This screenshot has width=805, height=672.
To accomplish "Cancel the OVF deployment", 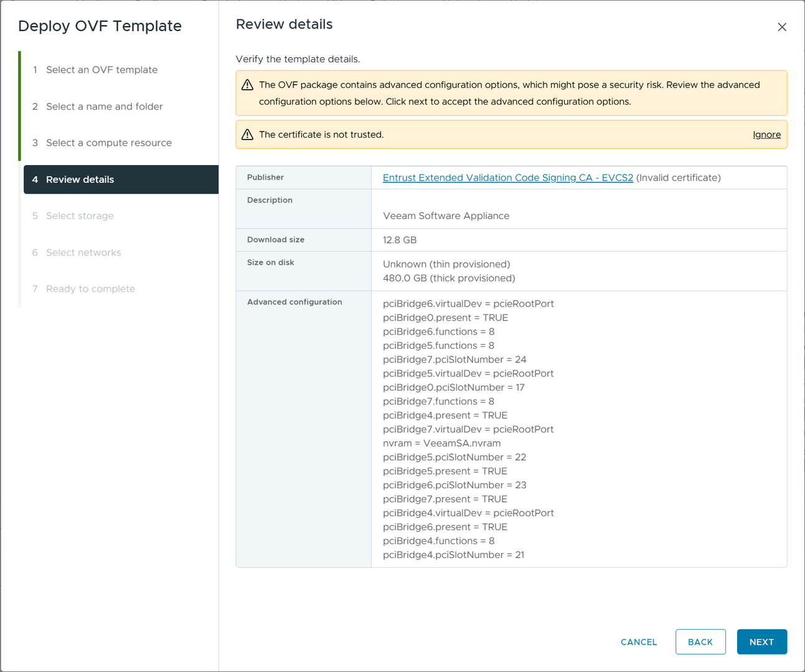I will click(x=639, y=642).
